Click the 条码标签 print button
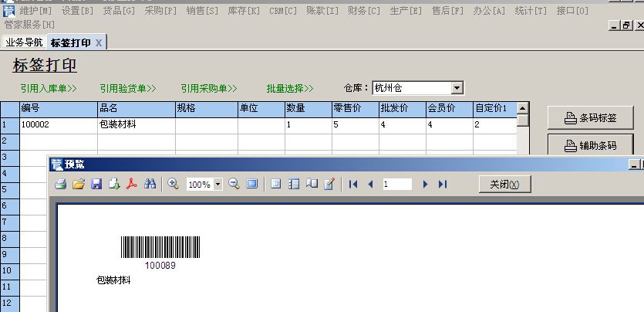Viewport: 644px width, 312px height. click(590, 118)
